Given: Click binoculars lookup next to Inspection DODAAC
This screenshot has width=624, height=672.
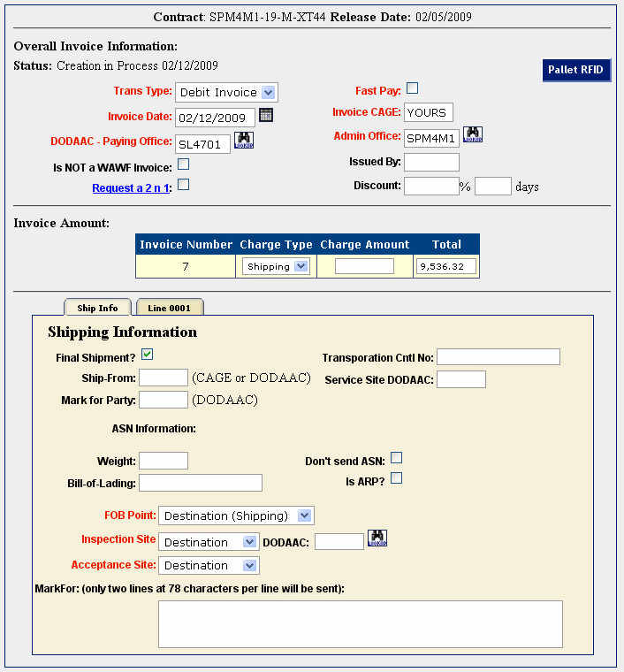Looking at the screenshot, I should (377, 538).
